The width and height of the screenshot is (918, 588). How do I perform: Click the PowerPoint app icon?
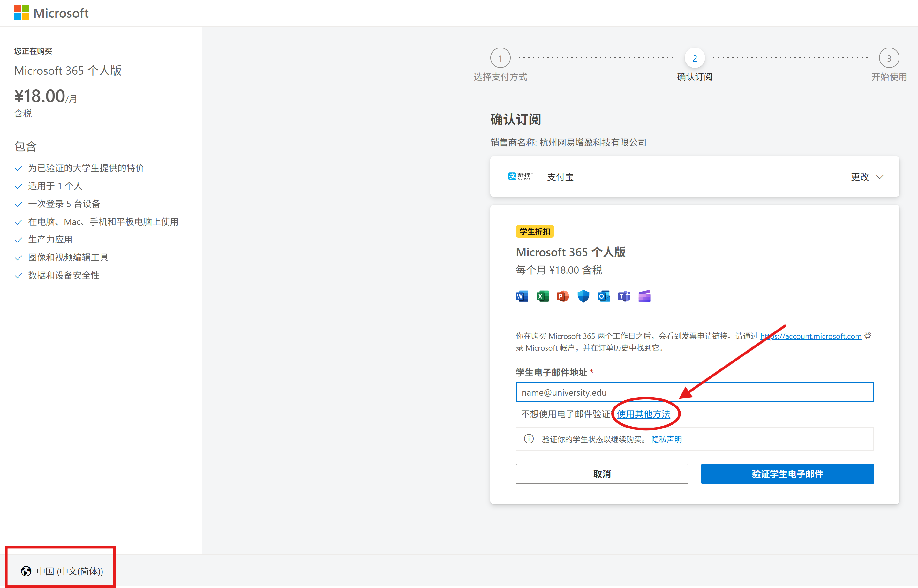click(x=563, y=296)
